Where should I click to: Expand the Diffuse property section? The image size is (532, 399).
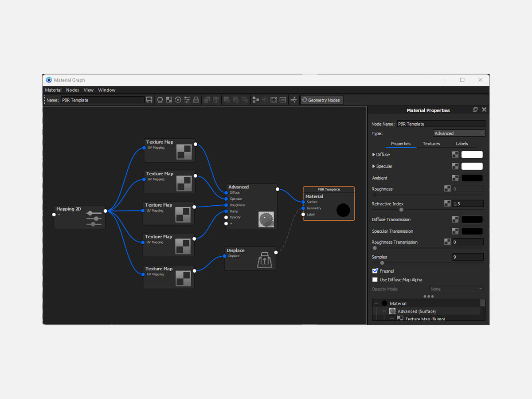point(374,154)
